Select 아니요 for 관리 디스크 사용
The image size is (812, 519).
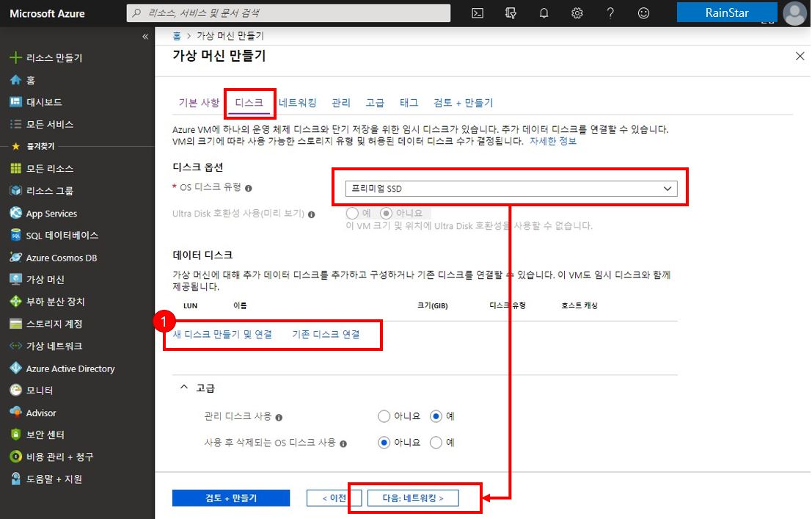[384, 415]
